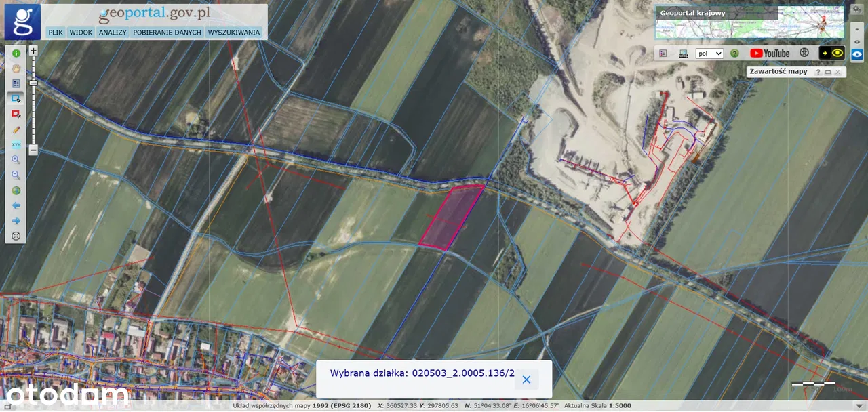Open the YouTube link
Viewport: 868px width, 412px height.
770,53
